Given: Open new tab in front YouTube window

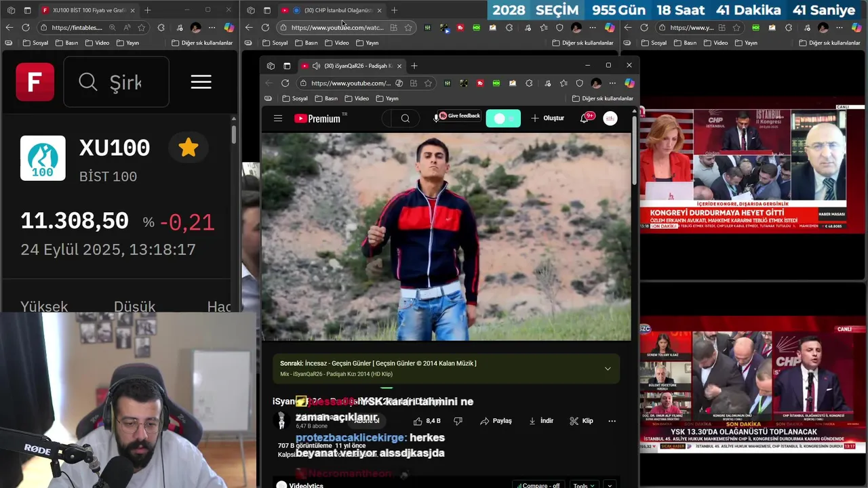Looking at the screenshot, I should pos(414,66).
